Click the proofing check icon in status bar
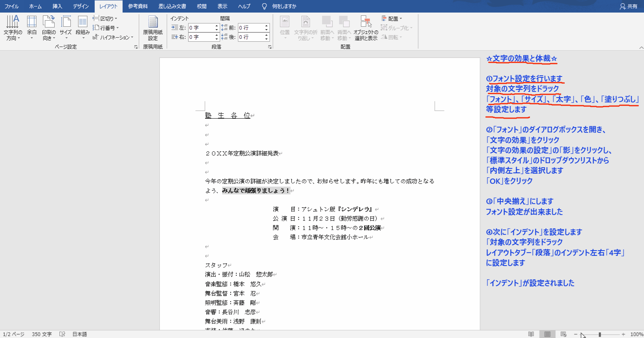This screenshot has width=644, height=338. point(62,334)
